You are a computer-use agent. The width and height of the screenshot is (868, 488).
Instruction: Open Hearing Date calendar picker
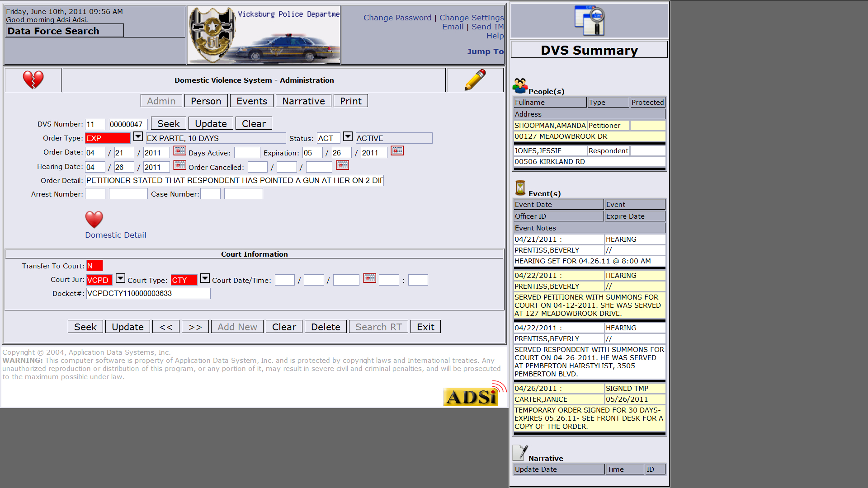pyautogui.click(x=179, y=165)
